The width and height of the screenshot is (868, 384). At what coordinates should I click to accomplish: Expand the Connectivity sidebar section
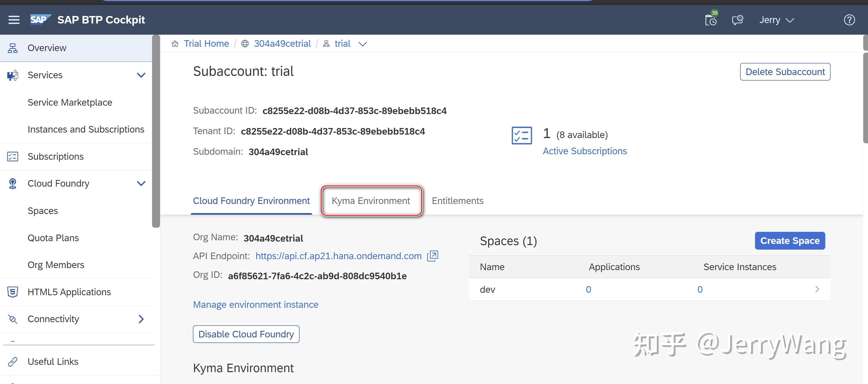(x=141, y=319)
